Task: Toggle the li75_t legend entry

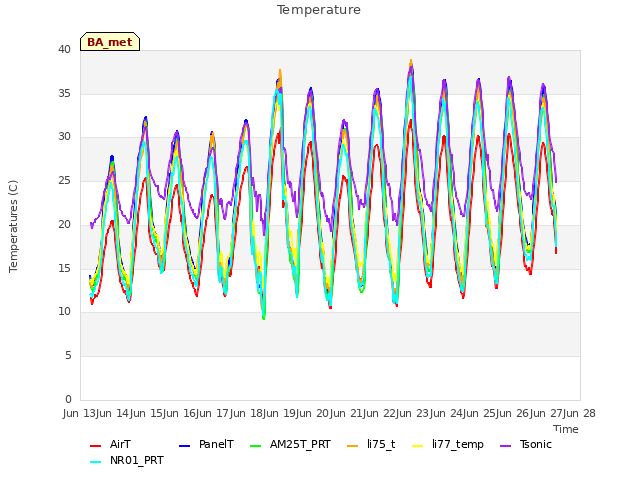Action: 371,444
